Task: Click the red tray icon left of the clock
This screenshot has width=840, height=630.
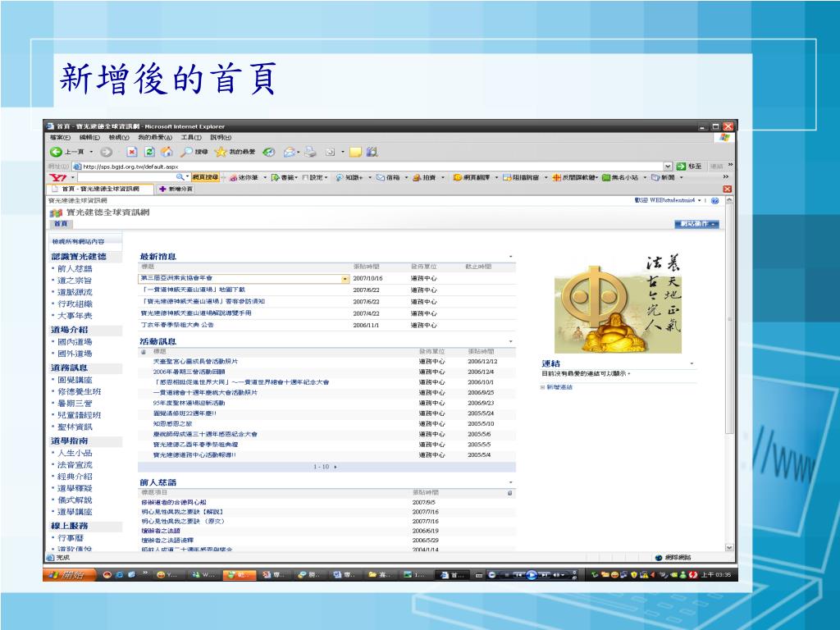Action: 693,575
